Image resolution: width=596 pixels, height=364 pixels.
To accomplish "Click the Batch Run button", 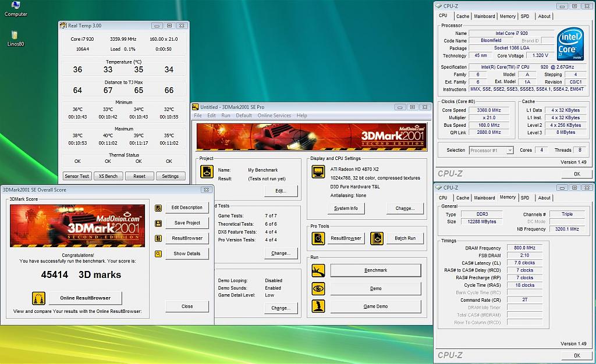I will (405, 238).
